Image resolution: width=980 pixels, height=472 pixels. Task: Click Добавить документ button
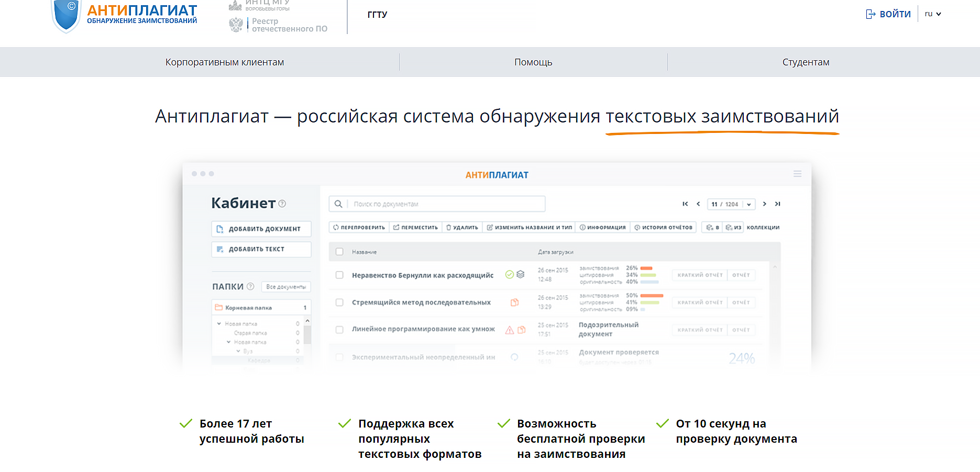tap(261, 229)
